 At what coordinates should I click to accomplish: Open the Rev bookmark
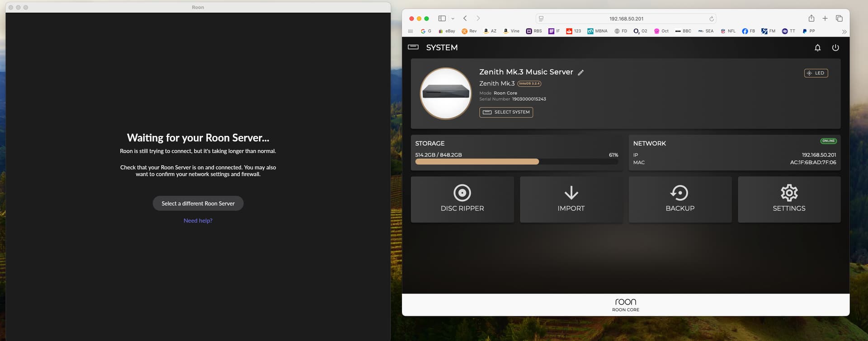469,31
